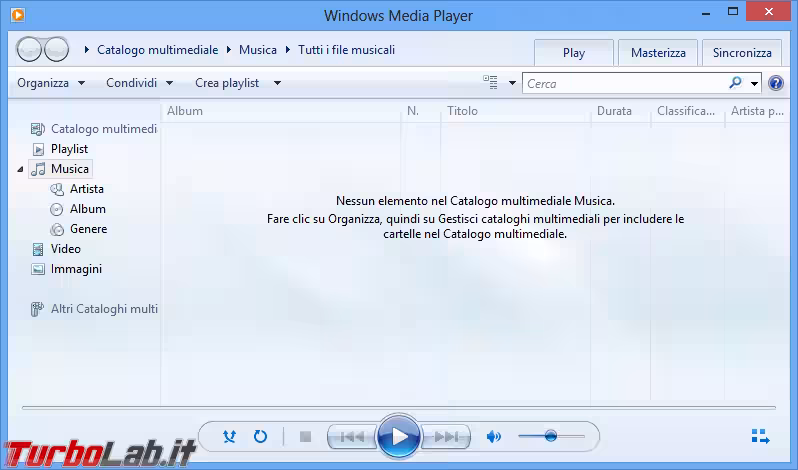798x470 pixels.
Task: Click the Next track button
Action: point(446,437)
